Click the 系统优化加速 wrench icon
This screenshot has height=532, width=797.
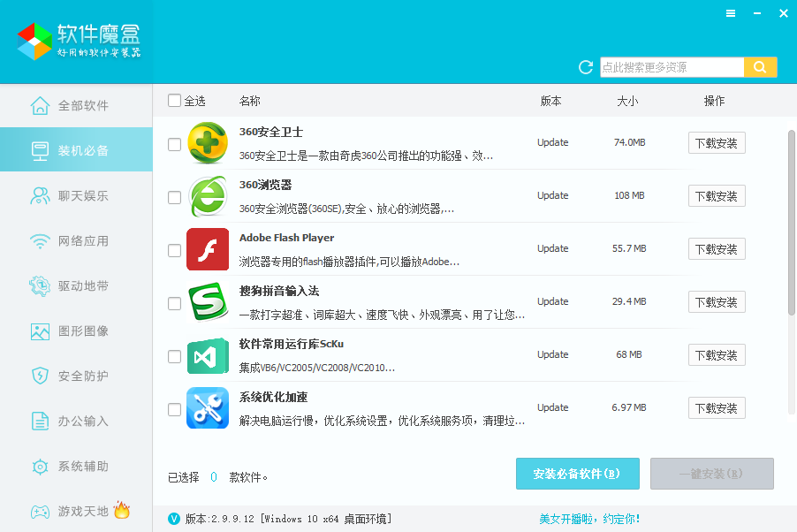pos(208,407)
